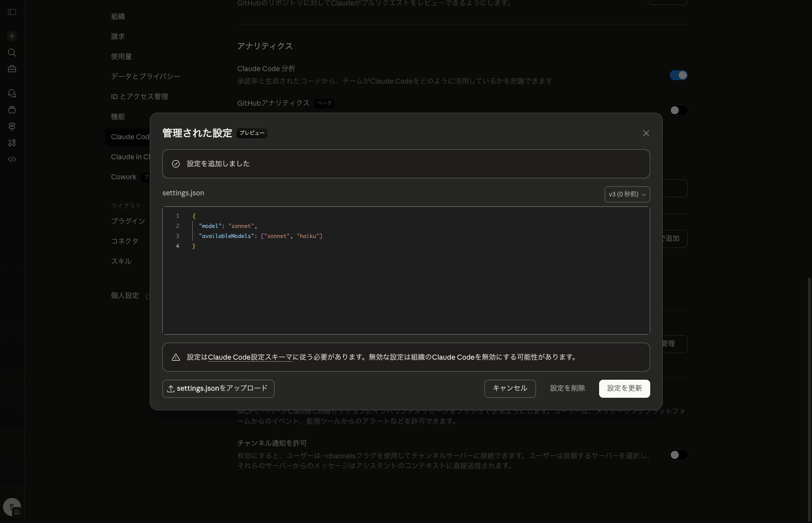Screen dimensions: 812x523
Task: Disable the Claude Code 分析 toggle
Action: pyautogui.click(x=678, y=75)
